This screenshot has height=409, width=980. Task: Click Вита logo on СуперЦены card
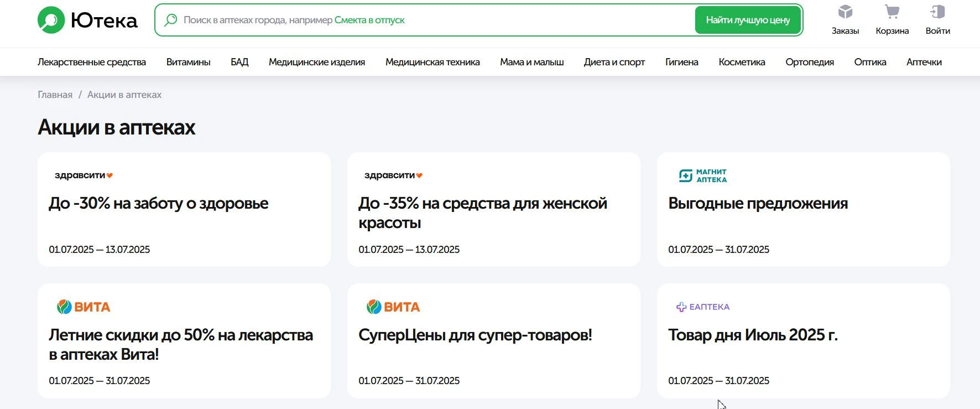(393, 307)
